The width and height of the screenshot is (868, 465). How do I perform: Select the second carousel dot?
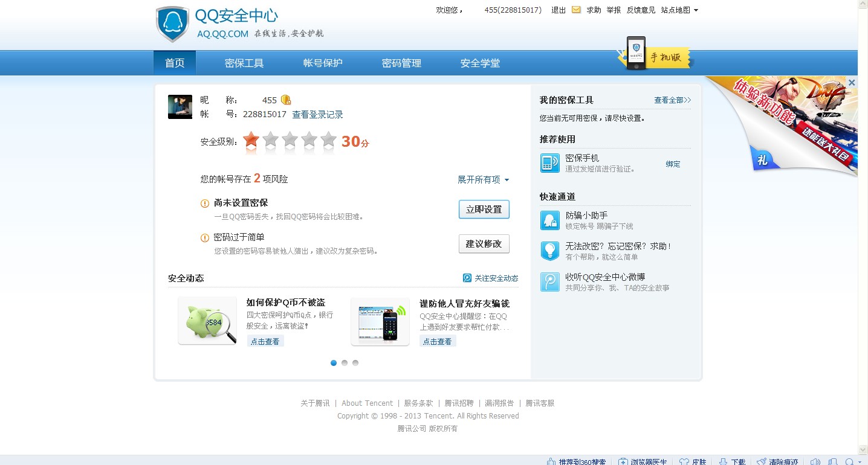click(x=345, y=363)
